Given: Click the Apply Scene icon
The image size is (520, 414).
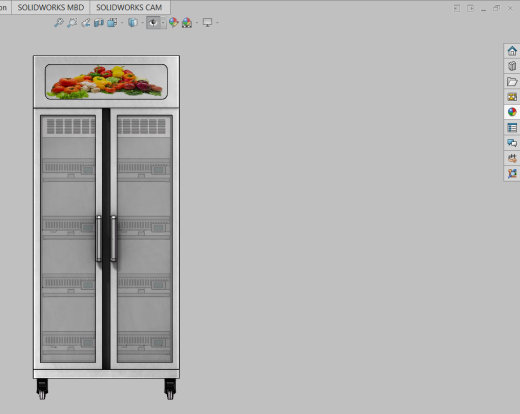Looking at the screenshot, I should click(187, 23).
